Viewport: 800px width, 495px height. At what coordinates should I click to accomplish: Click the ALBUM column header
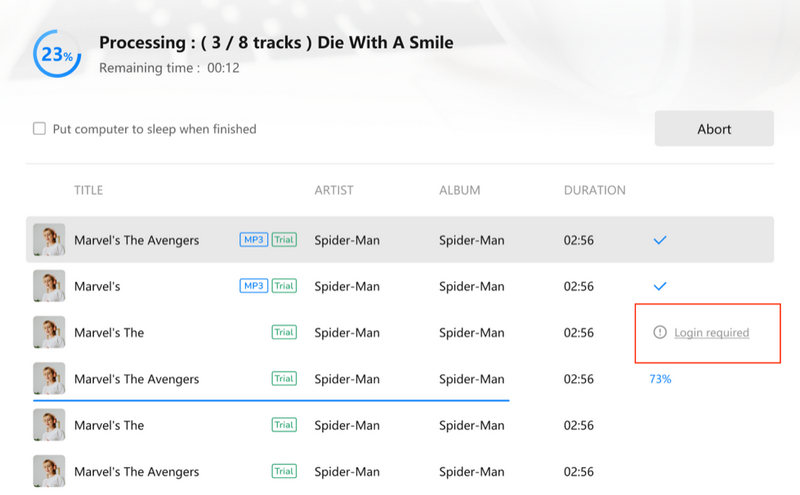tap(459, 190)
